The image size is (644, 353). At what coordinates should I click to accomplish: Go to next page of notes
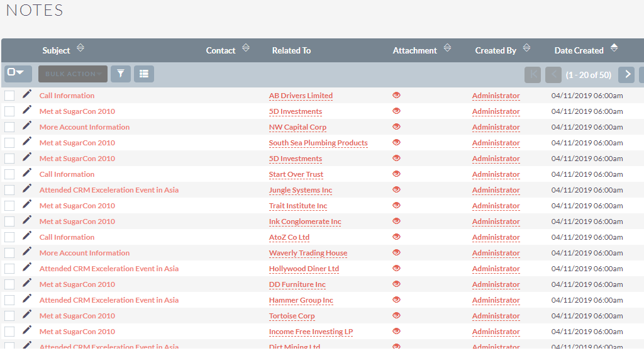click(x=626, y=74)
